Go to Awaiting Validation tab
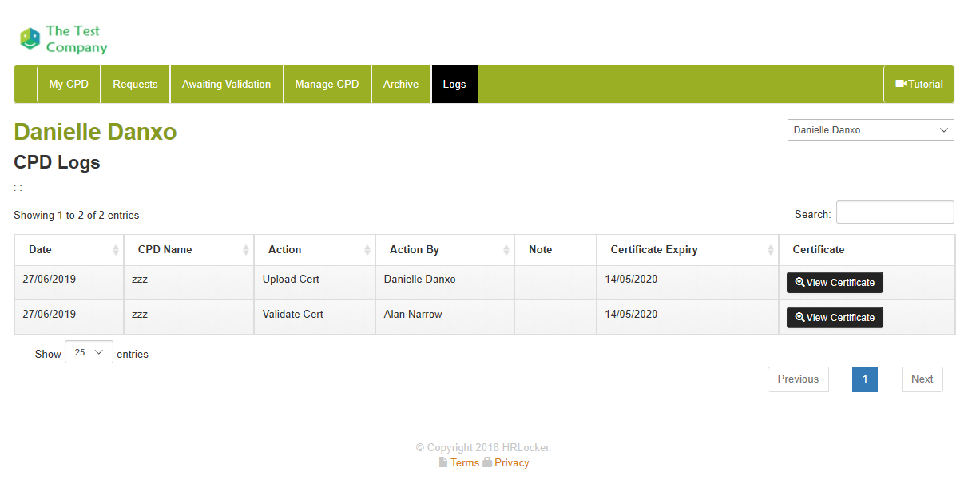 tap(226, 84)
